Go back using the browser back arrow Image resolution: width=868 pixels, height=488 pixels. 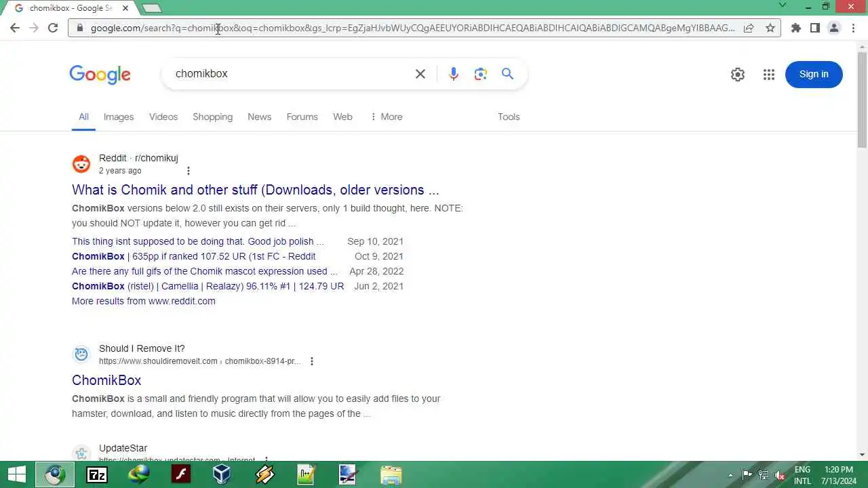[15, 28]
